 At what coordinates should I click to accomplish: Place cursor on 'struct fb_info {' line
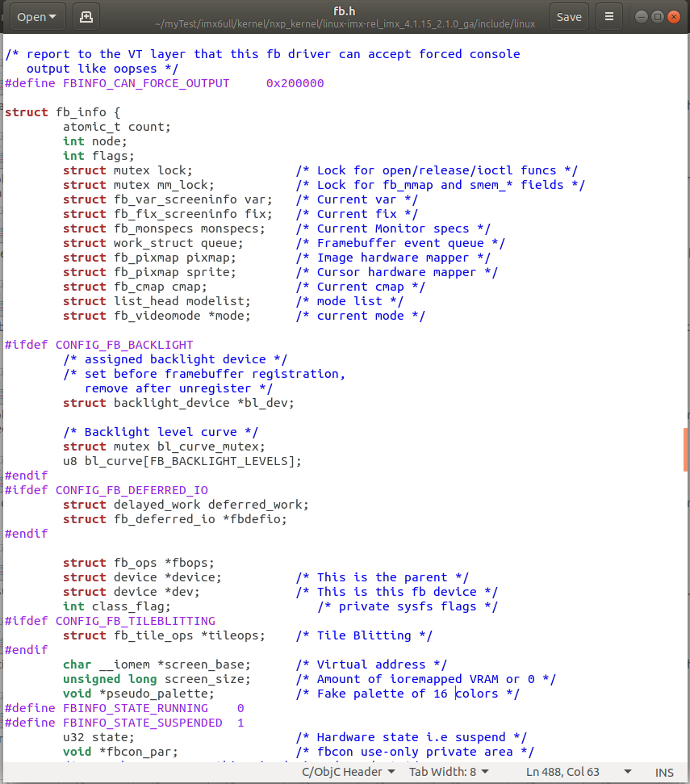[x=62, y=112]
